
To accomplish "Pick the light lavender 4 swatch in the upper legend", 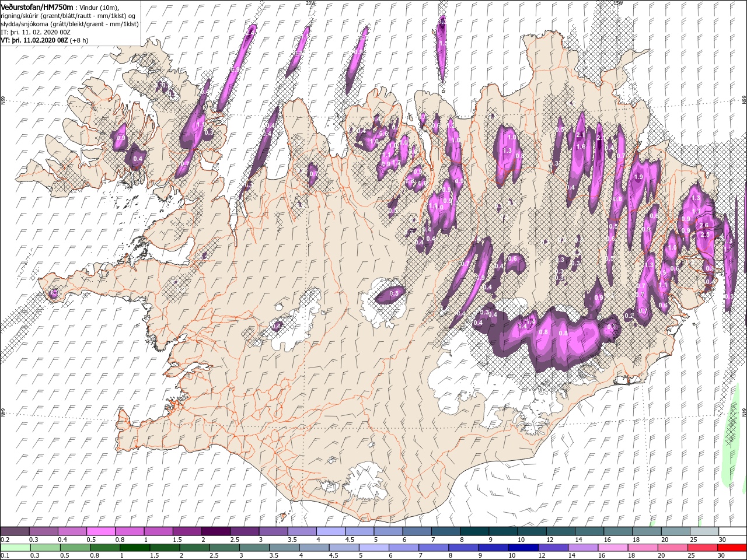I will coord(331,531).
